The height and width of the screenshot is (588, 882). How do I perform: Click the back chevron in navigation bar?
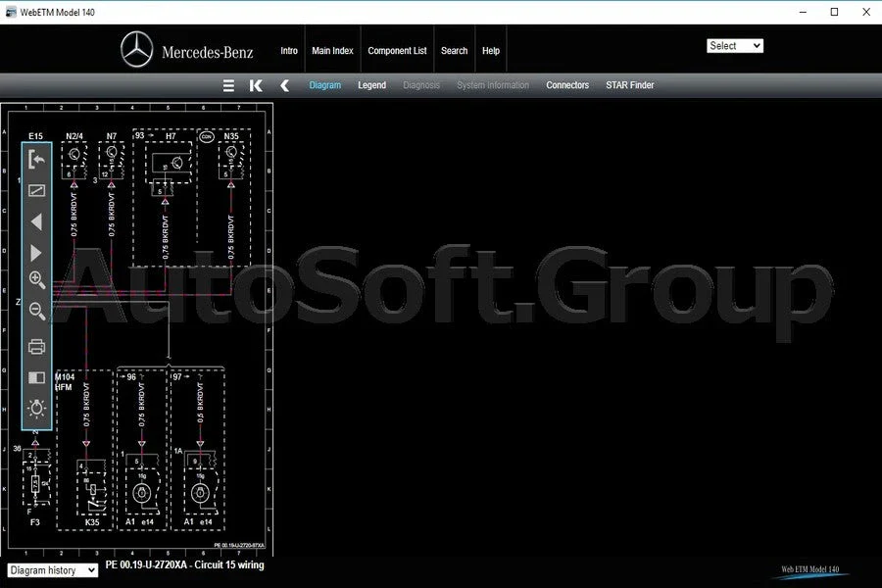284,85
